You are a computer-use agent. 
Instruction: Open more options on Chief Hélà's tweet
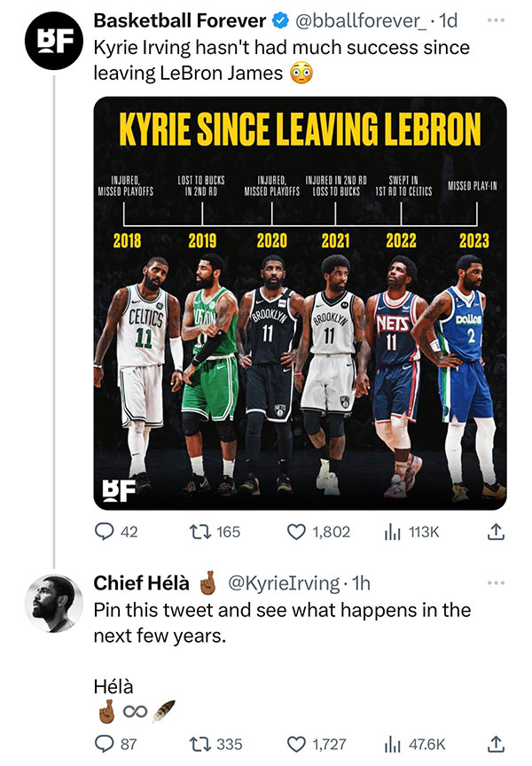(497, 582)
